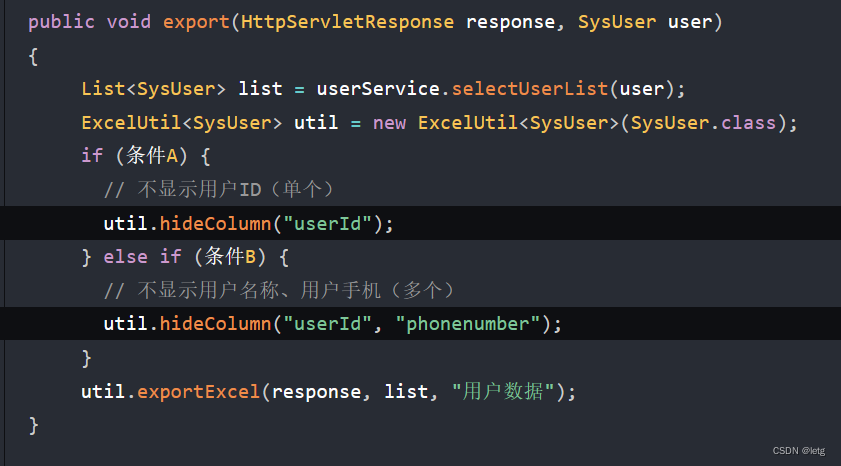The image size is (841, 466).
Task: Click the method name 'export'
Action: 196,23
